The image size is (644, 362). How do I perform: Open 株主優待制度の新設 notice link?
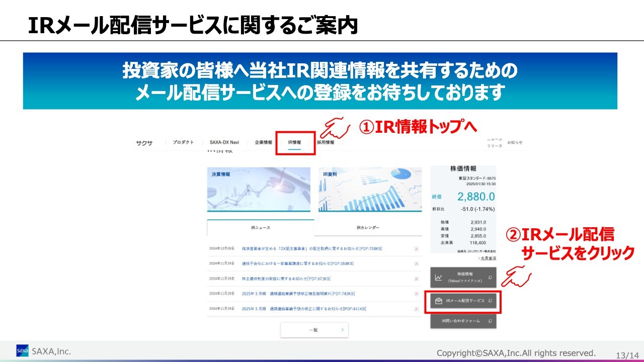click(286, 279)
